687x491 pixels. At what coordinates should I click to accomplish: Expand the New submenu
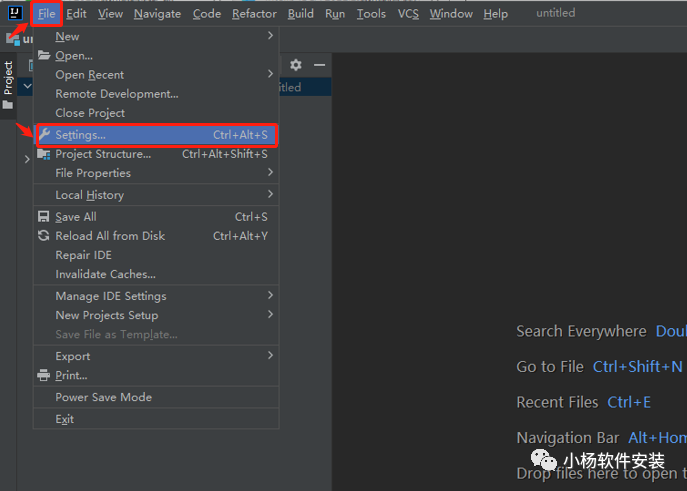(x=67, y=37)
